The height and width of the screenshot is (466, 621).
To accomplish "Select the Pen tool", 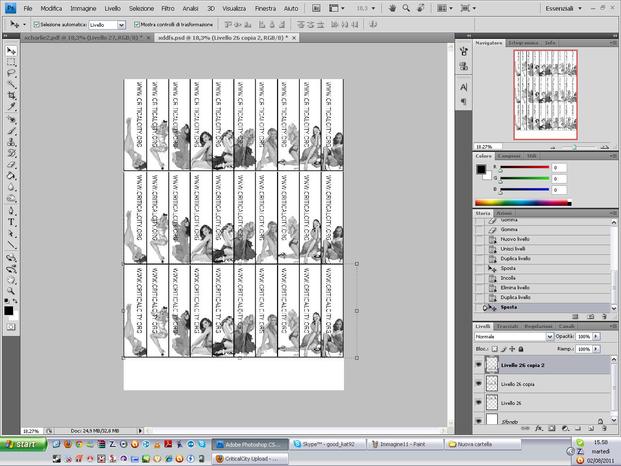I will (x=11, y=211).
